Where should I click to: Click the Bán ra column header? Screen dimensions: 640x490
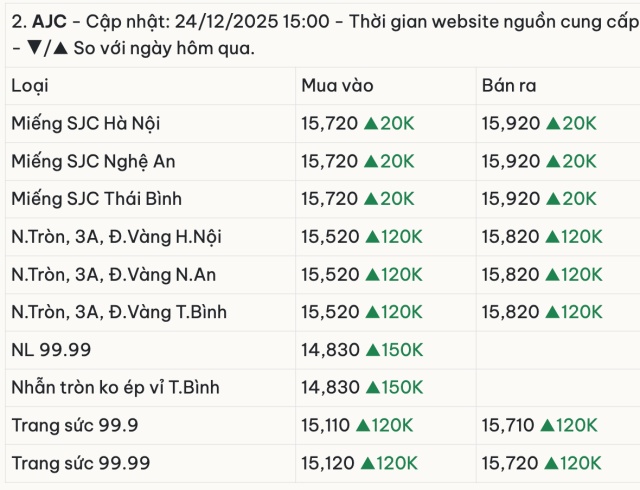509,86
